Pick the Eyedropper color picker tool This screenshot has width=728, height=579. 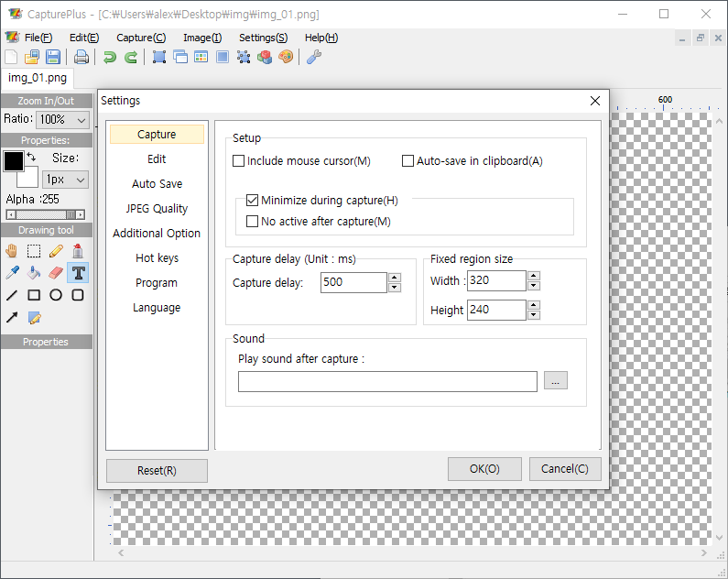[x=12, y=272]
